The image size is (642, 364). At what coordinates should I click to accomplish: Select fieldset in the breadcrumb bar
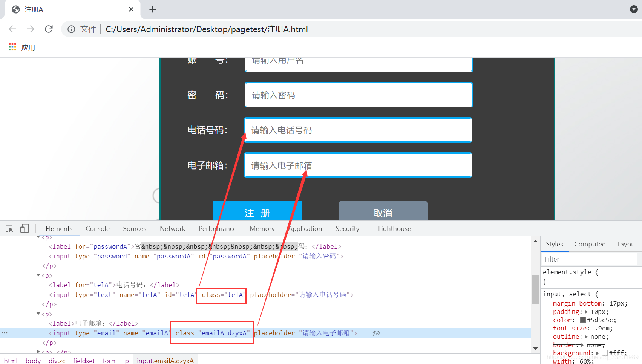(x=84, y=361)
